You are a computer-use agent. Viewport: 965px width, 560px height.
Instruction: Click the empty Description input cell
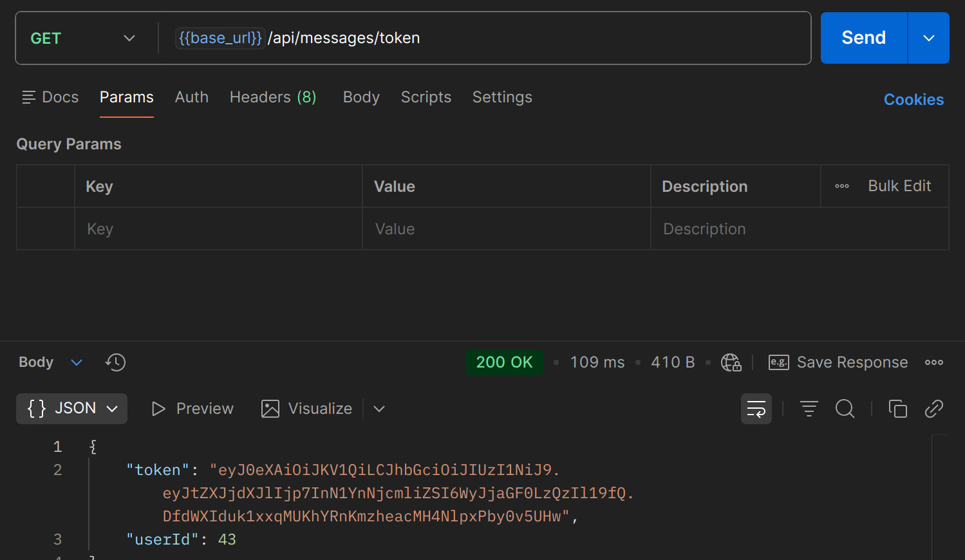[800, 229]
